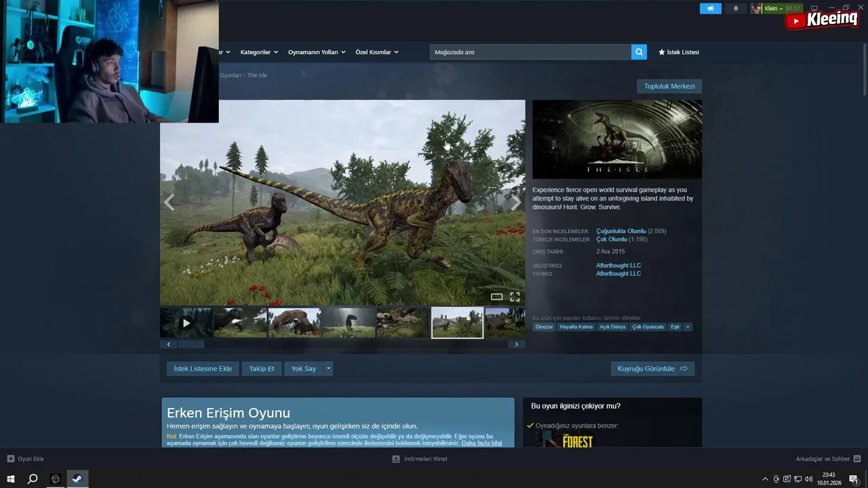Select the fourth thumbnail with dinosaur standing in mist
This screenshot has height=488, width=868.
coord(349,323)
